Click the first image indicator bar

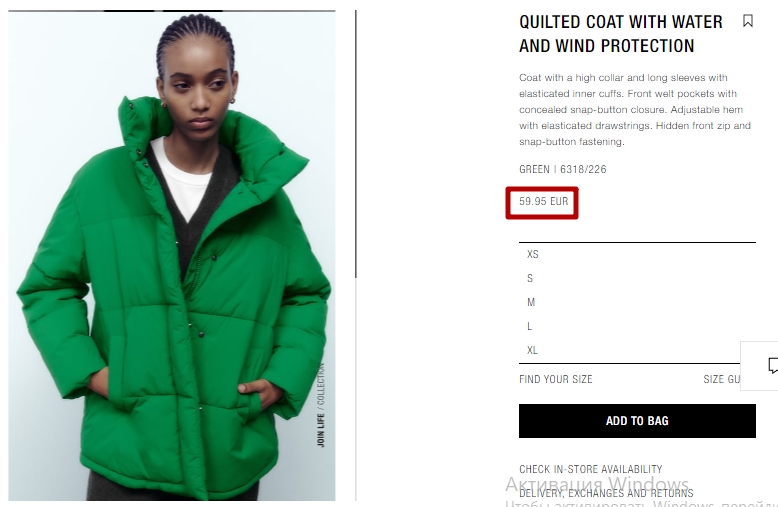129,10
